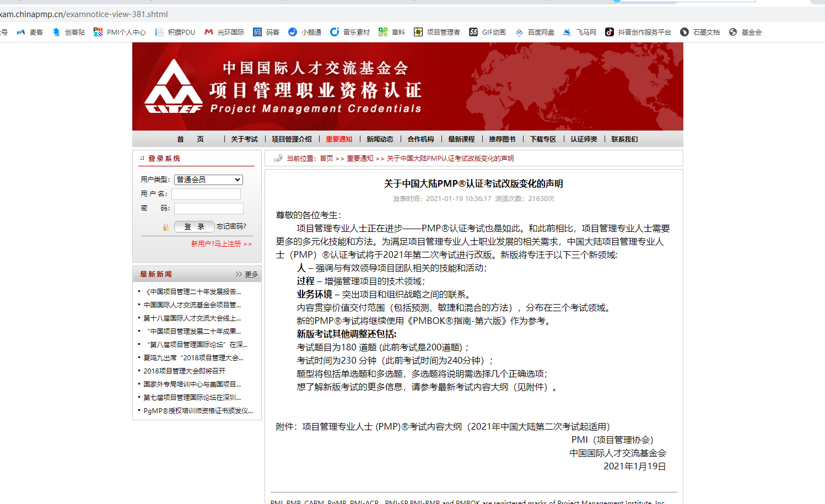Click the 忘记密码 link
Viewport: 825px width, 504px height.
tap(230, 226)
